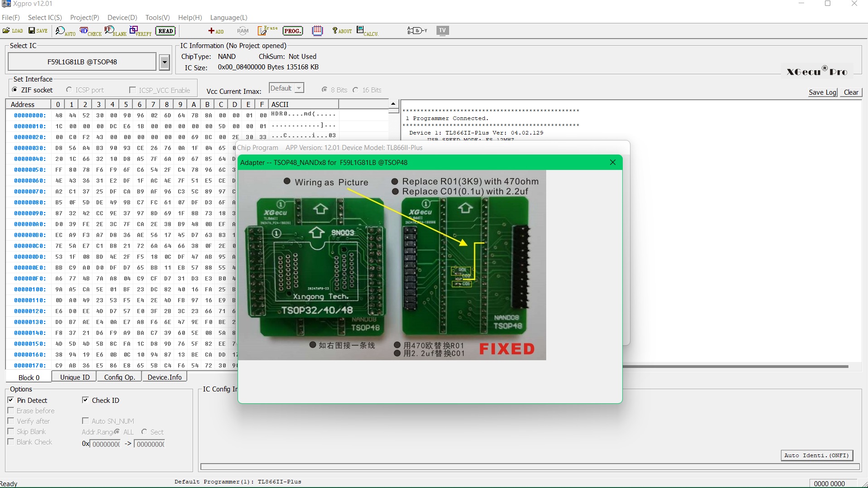Toggle the Check ID checkbox
The image size is (868, 488).
tap(85, 400)
